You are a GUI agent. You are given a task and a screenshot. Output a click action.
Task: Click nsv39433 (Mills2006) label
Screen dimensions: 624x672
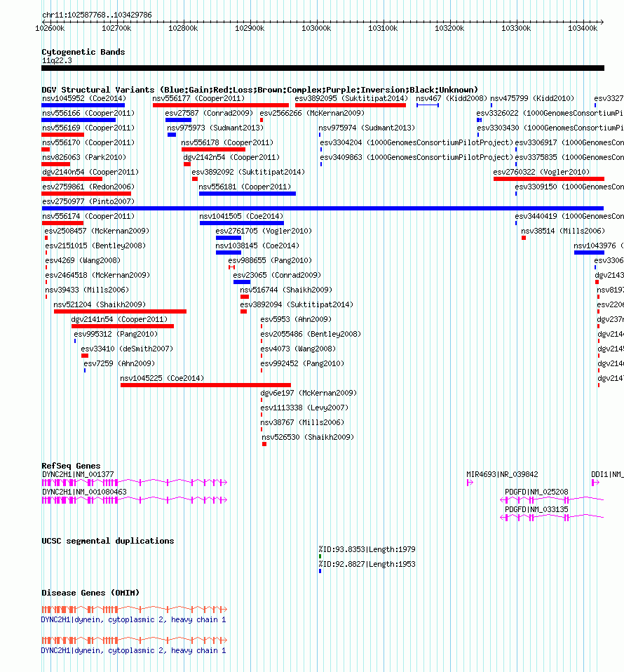click(x=87, y=290)
